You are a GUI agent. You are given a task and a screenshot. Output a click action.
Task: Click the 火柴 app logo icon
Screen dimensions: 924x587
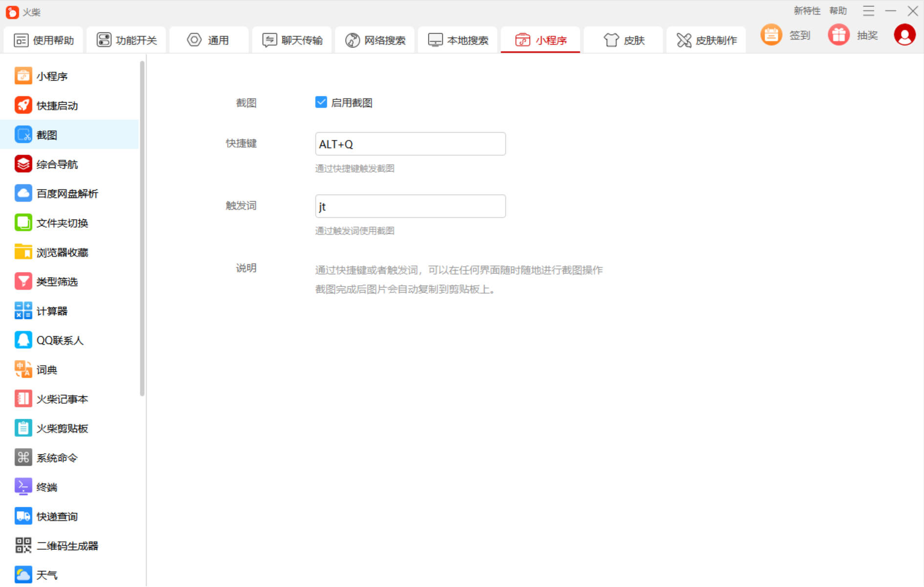[12, 12]
